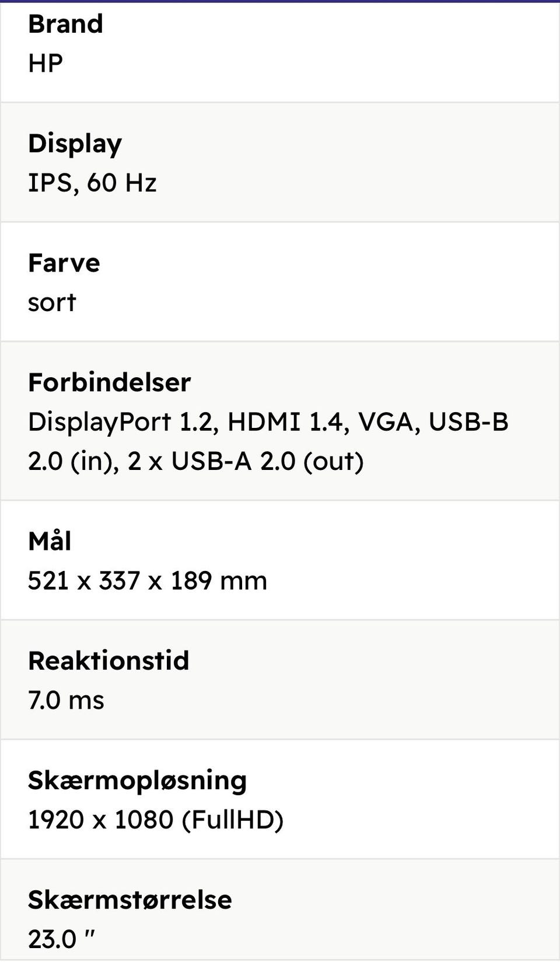Select the 7.0 ms response time value

click(x=66, y=700)
